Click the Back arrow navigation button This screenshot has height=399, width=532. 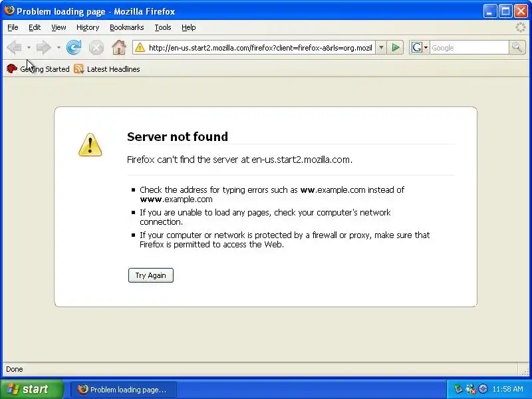[x=15, y=47]
